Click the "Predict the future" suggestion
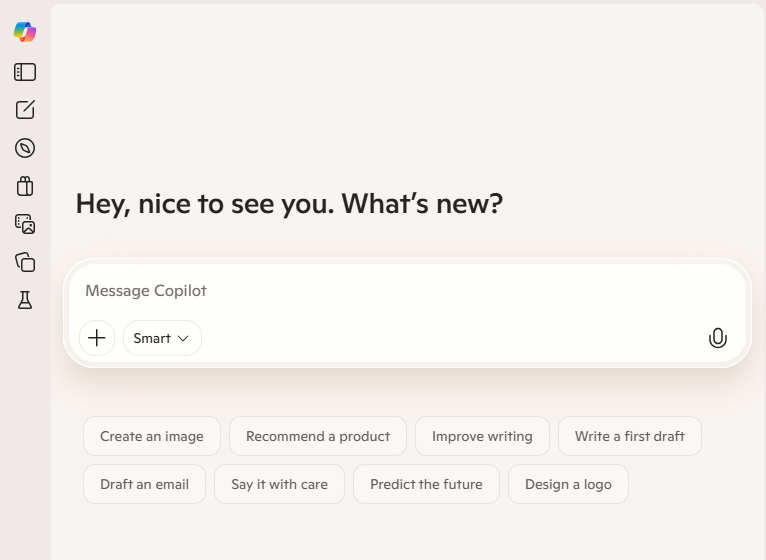This screenshot has height=560, width=766. pos(426,484)
